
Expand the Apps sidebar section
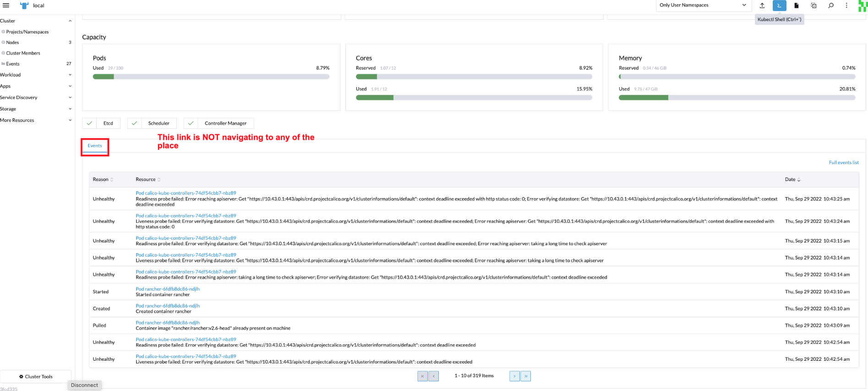point(70,86)
